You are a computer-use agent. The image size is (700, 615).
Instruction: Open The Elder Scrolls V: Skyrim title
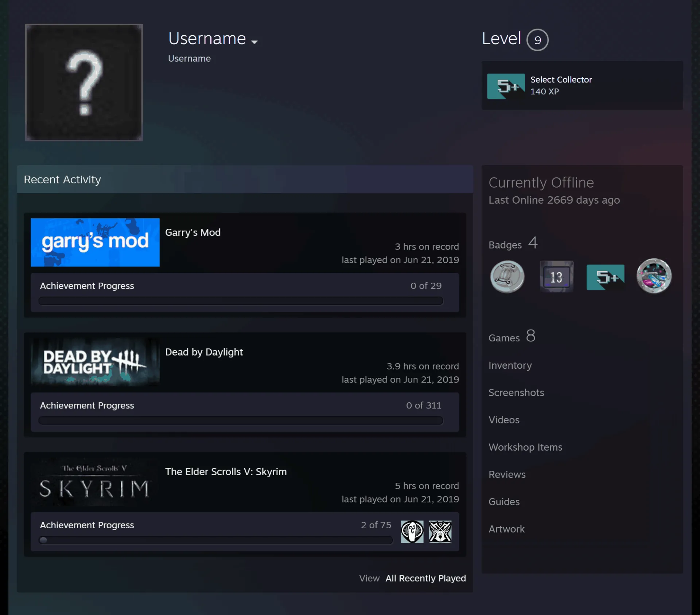[x=226, y=471]
